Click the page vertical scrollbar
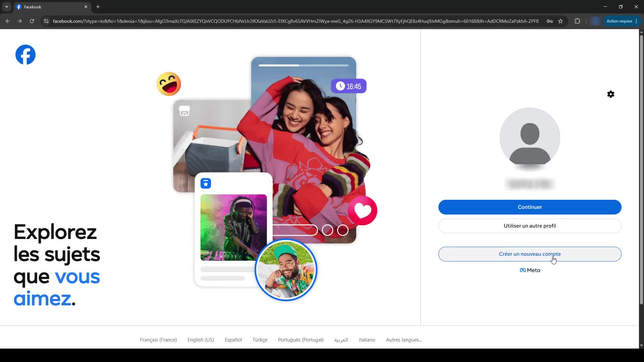Image resolution: width=644 pixels, height=362 pixels. 641,170
